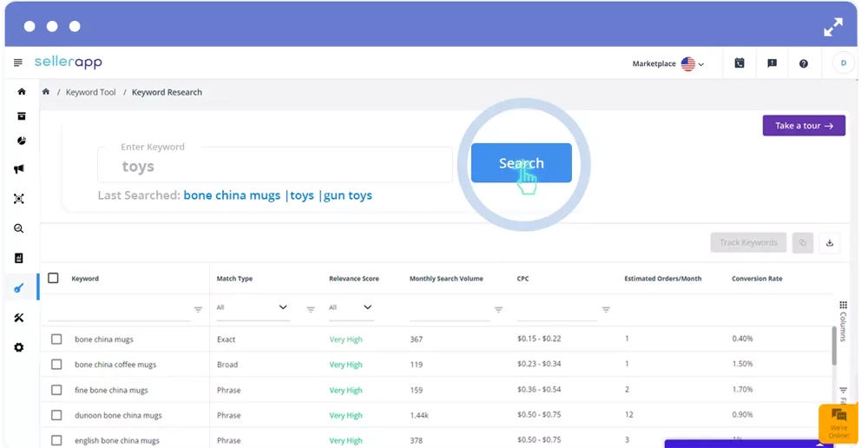Toggle the select-all Keyword header checkbox
The height and width of the screenshot is (448, 868).
(53, 278)
